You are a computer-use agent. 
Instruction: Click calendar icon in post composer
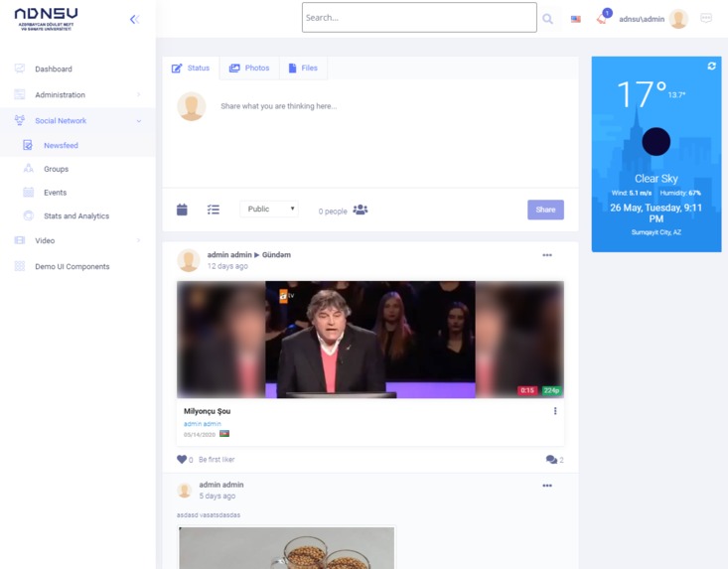point(182,210)
